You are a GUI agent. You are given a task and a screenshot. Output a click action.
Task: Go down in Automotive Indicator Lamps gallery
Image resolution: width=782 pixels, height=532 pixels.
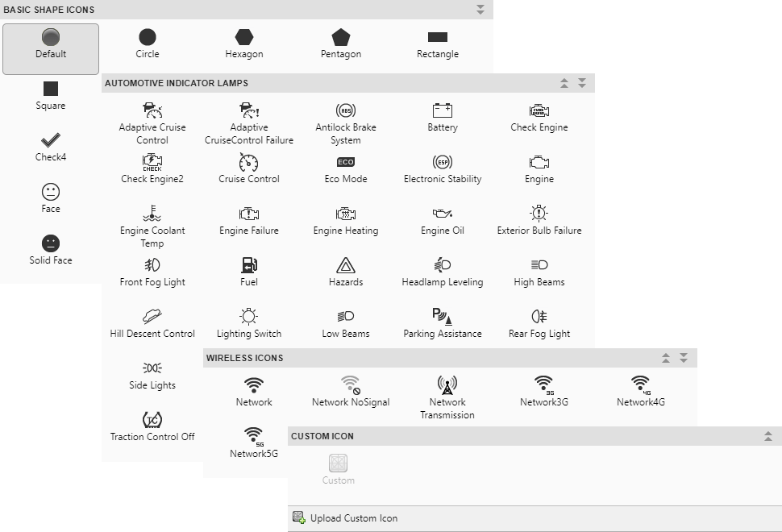pyautogui.click(x=582, y=83)
